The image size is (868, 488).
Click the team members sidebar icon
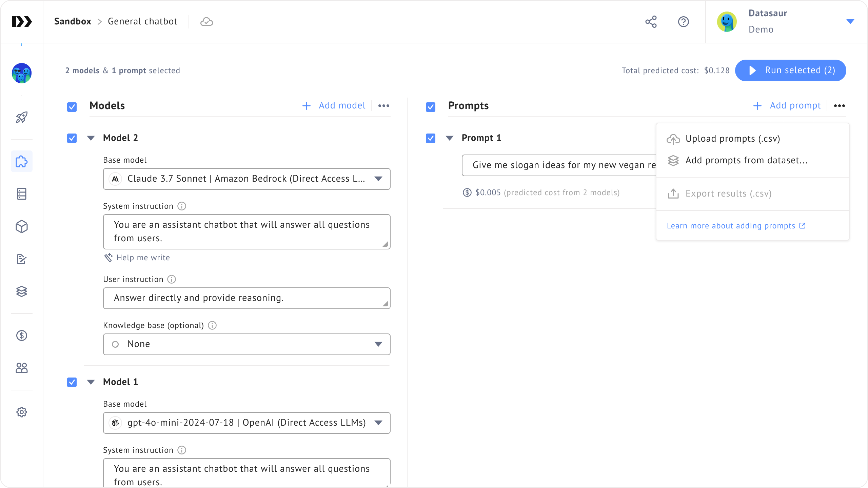(x=22, y=368)
